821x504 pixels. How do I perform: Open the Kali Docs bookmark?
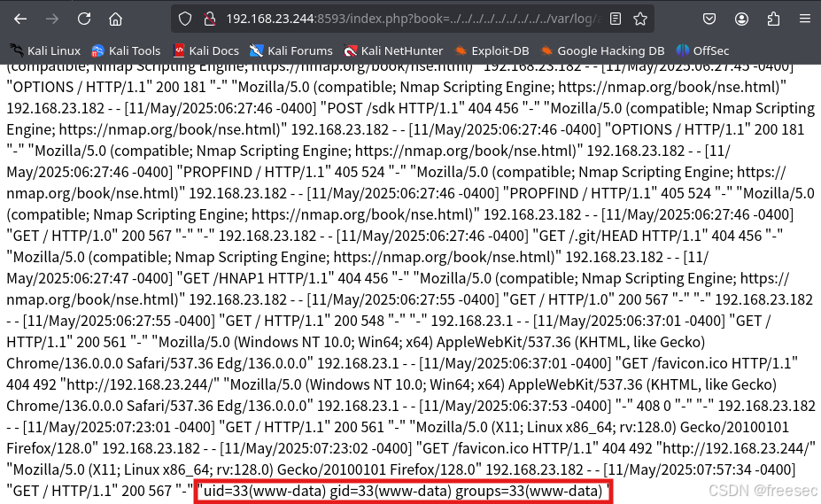[x=205, y=50]
